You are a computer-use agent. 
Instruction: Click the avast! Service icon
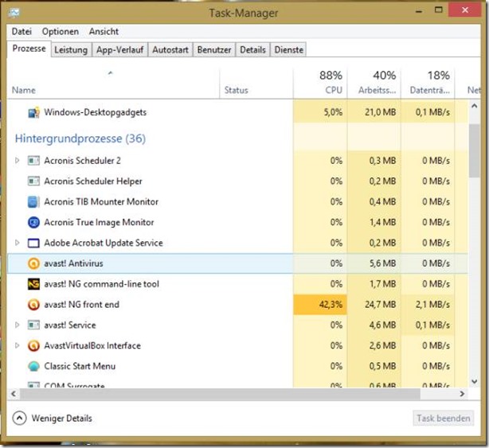33,325
